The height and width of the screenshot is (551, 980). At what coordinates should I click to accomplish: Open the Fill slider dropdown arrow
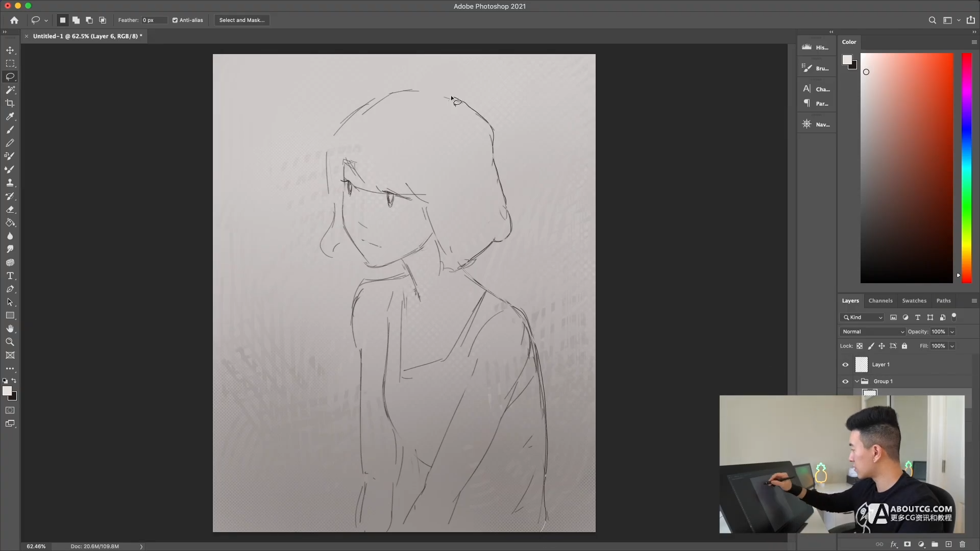click(952, 346)
